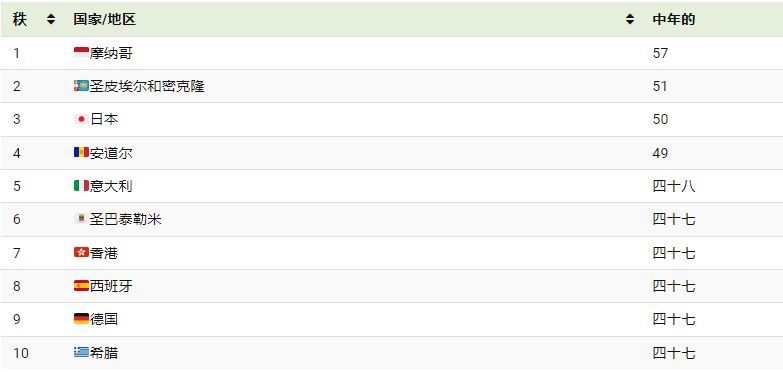Click the Spain flag icon
This screenshot has height=372, width=783.
coord(81,286)
